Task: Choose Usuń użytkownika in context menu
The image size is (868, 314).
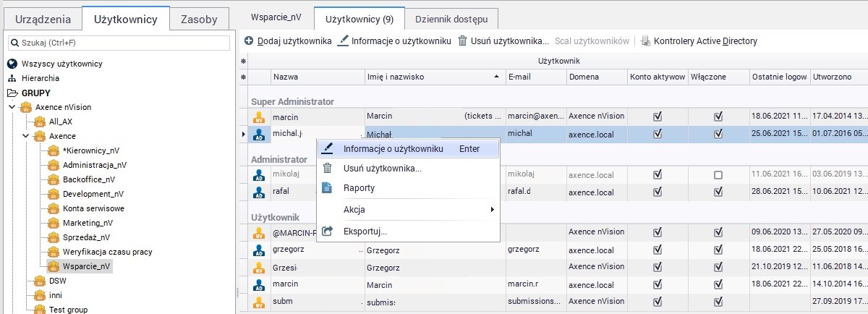Action: tap(382, 169)
